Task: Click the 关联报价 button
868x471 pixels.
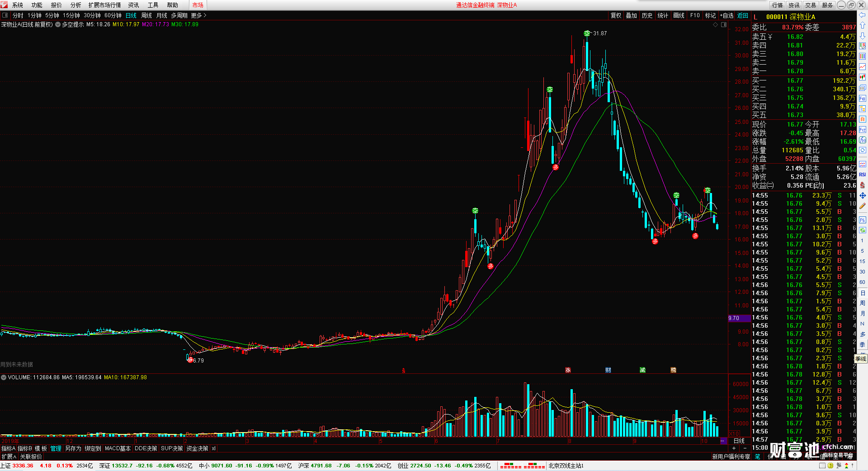Action: (31, 457)
